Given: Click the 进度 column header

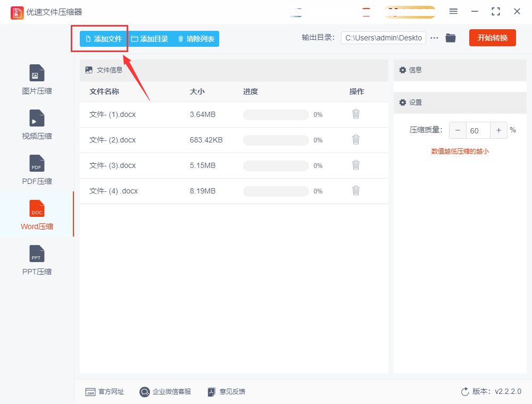Looking at the screenshot, I should pyautogui.click(x=251, y=91).
